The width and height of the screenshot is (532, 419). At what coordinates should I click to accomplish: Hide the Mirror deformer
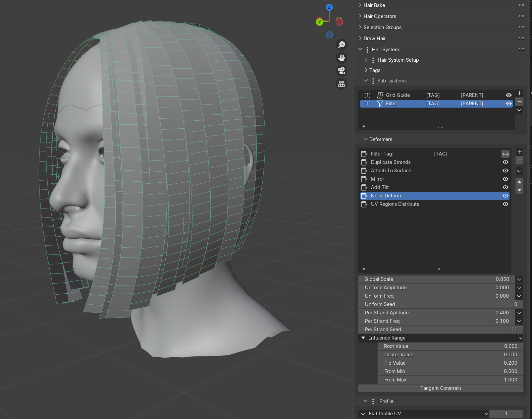[x=505, y=179]
